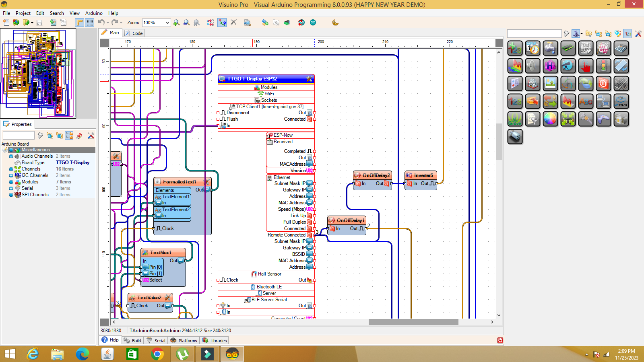Open the binary data category in the palette

[586, 48]
